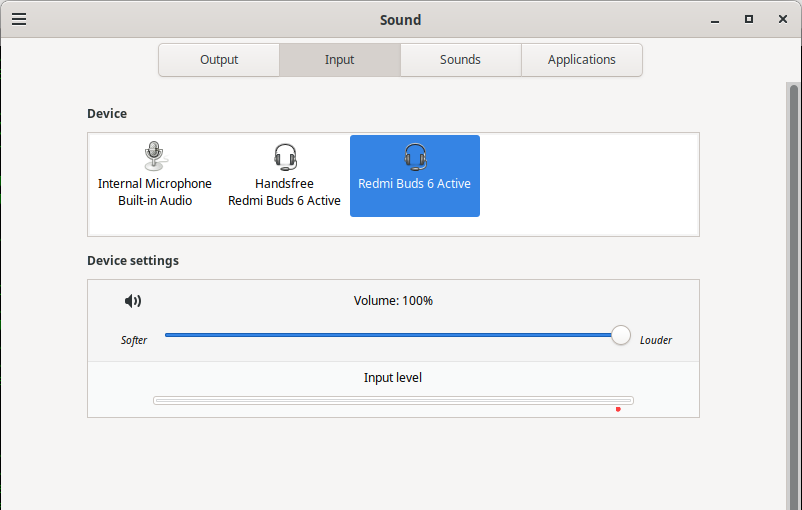Click the Input level meter bar

(393, 400)
